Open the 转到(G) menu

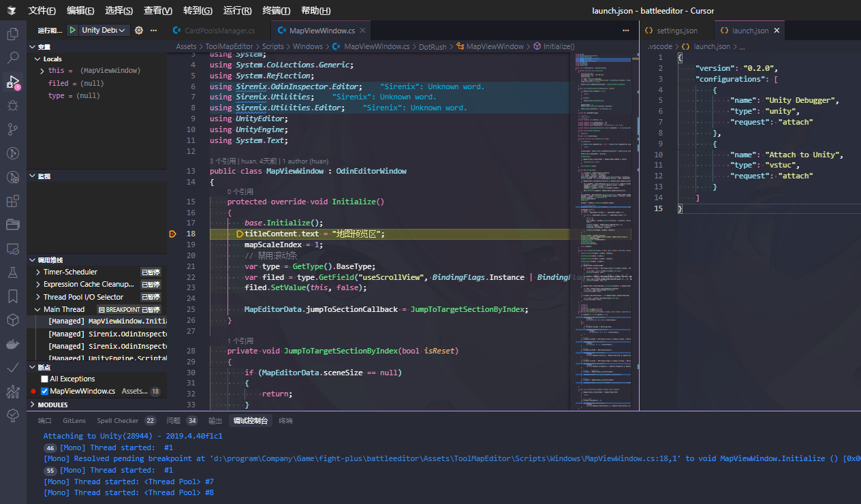point(198,10)
